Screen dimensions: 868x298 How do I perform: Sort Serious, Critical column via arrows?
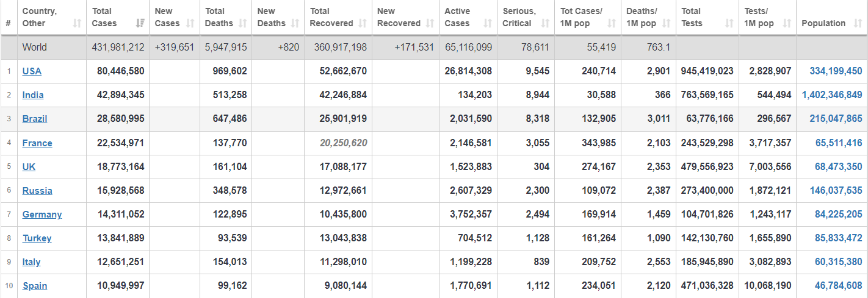545,23
